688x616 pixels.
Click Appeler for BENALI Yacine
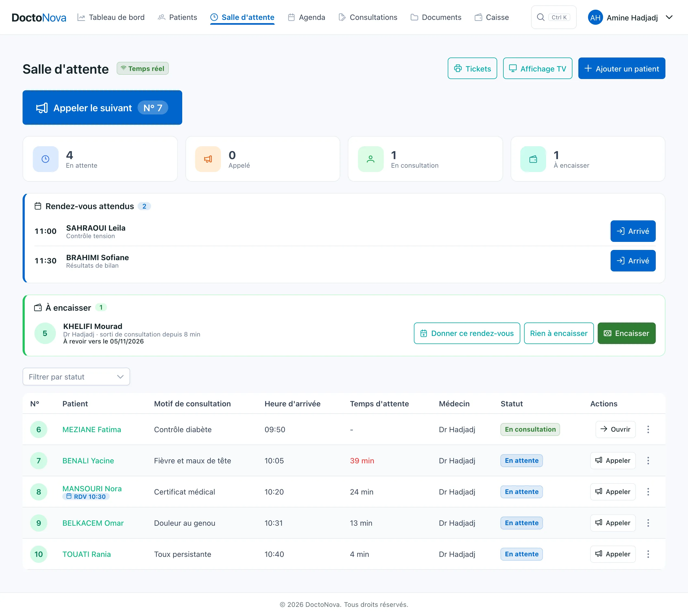[x=612, y=460]
